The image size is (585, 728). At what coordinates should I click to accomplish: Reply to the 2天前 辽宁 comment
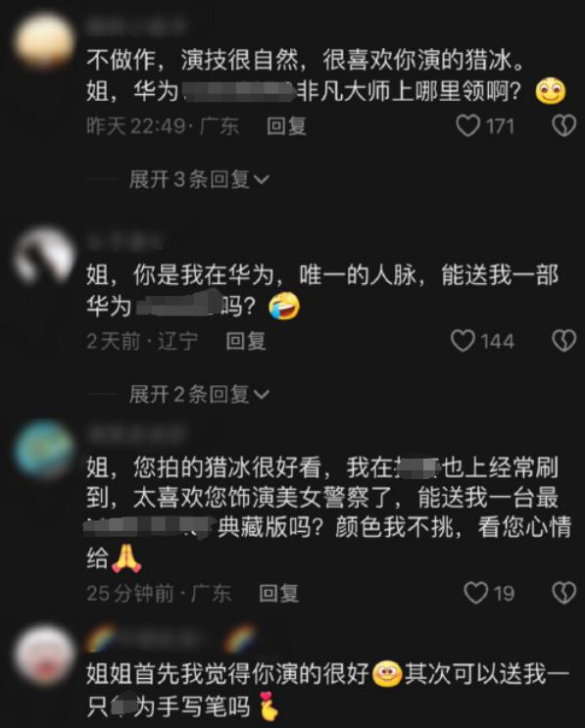click(x=246, y=341)
